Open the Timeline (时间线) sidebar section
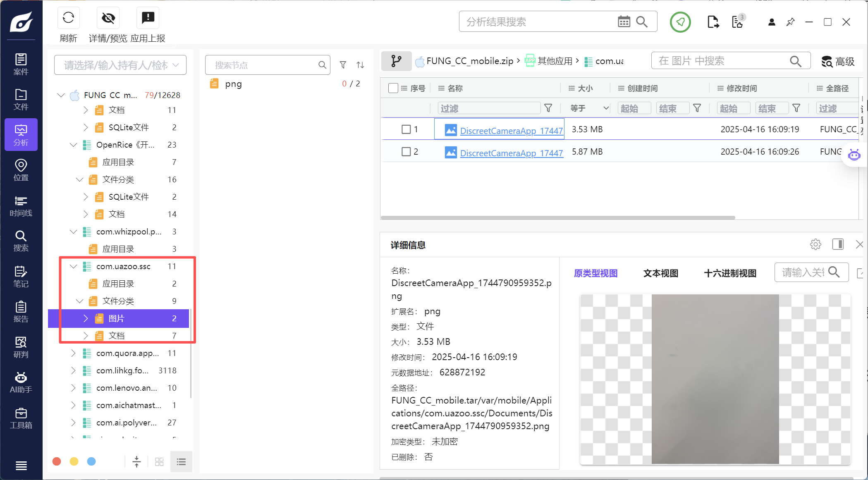This screenshot has height=480, width=868. [x=21, y=206]
